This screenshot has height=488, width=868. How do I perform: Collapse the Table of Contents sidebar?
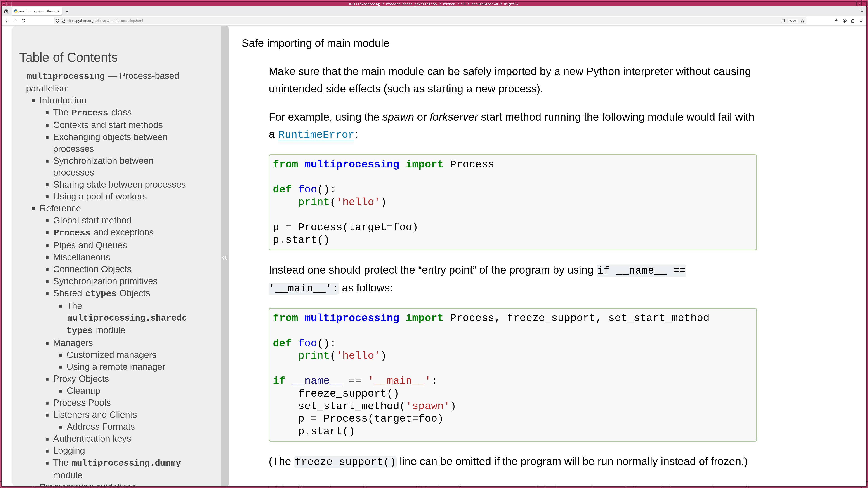pyautogui.click(x=224, y=258)
